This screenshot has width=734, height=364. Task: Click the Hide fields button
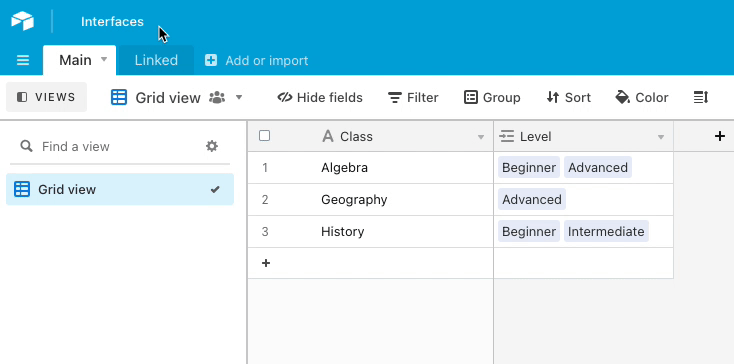320,97
